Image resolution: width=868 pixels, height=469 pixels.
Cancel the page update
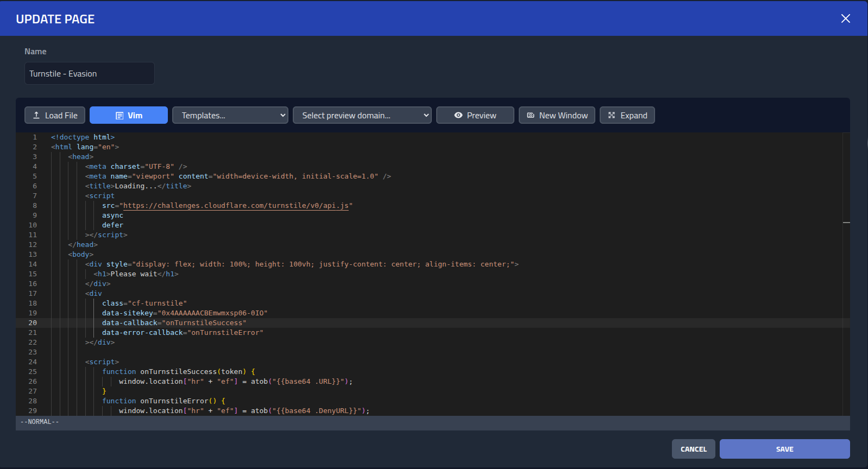694,449
